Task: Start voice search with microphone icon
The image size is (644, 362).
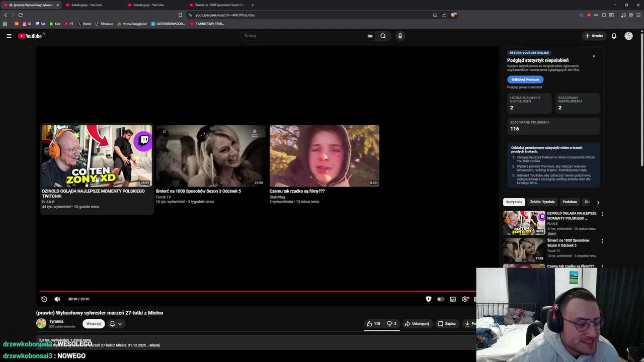Action: pyautogui.click(x=400, y=36)
